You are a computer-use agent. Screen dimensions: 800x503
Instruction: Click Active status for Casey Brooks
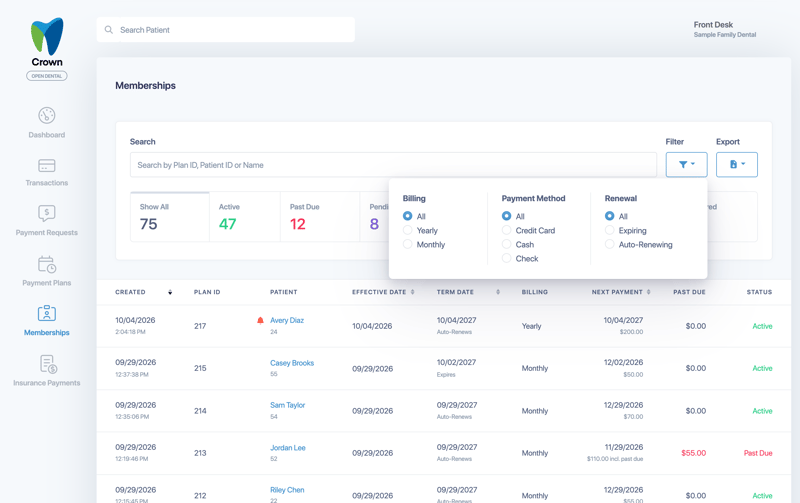[x=762, y=368]
